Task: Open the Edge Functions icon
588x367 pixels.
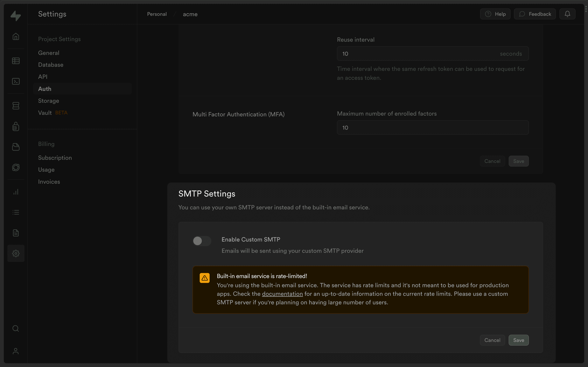Action: pyautogui.click(x=16, y=167)
